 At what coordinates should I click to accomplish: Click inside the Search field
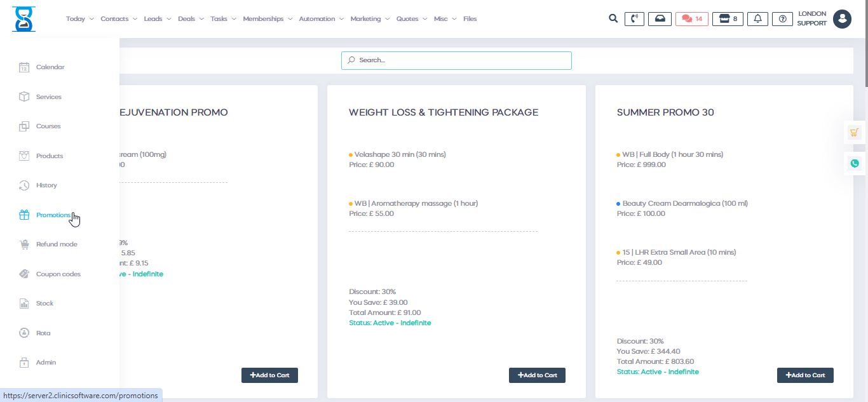456,60
